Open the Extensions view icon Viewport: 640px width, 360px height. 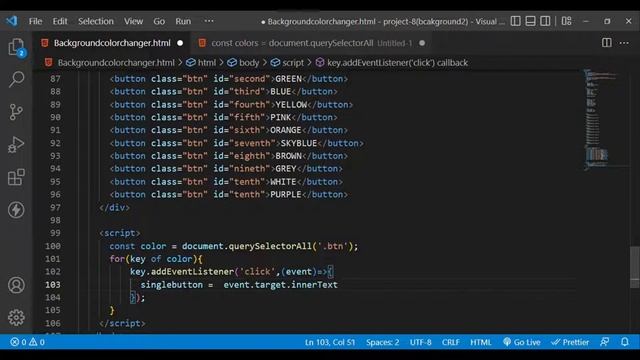(x=16, y=177)
